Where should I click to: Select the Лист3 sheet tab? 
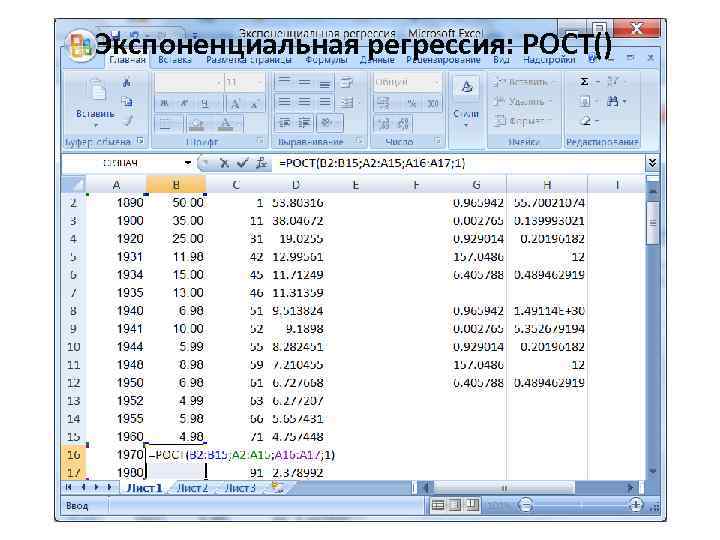240,488
